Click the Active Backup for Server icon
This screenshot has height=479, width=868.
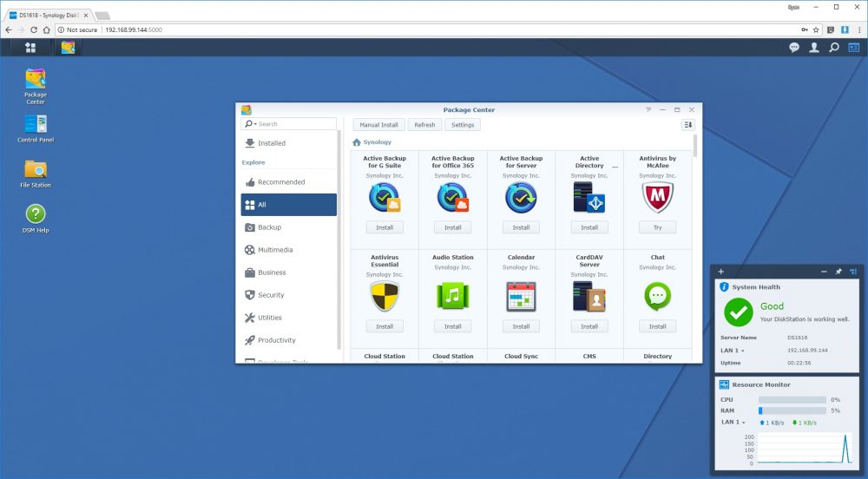coord(521,198)
